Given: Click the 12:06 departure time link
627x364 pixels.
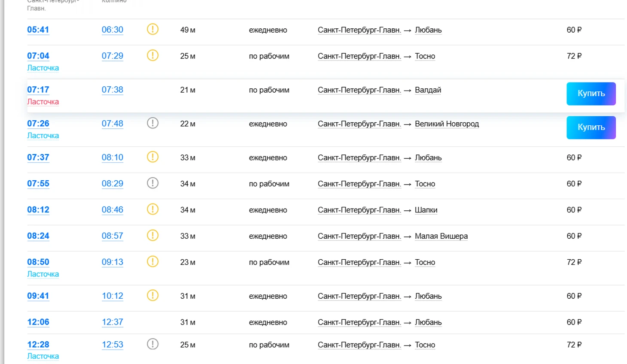Looking at the screenshot, I should [38, 322].
